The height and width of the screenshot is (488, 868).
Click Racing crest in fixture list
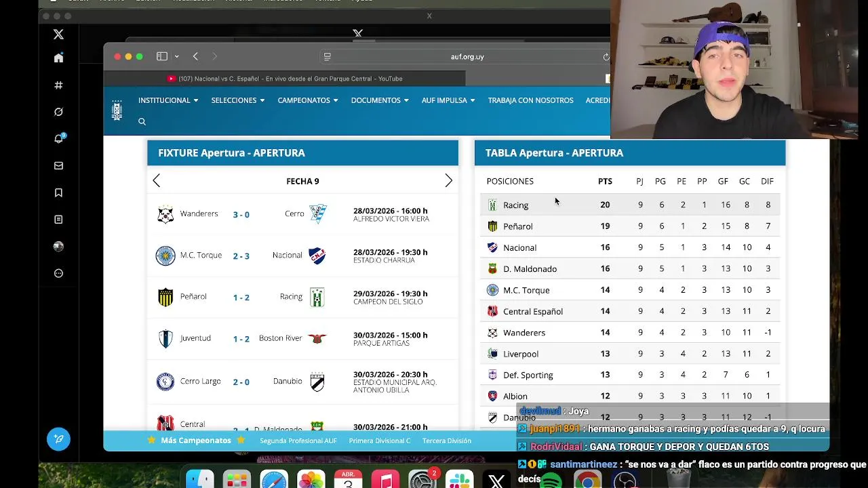tap(317, 297)
